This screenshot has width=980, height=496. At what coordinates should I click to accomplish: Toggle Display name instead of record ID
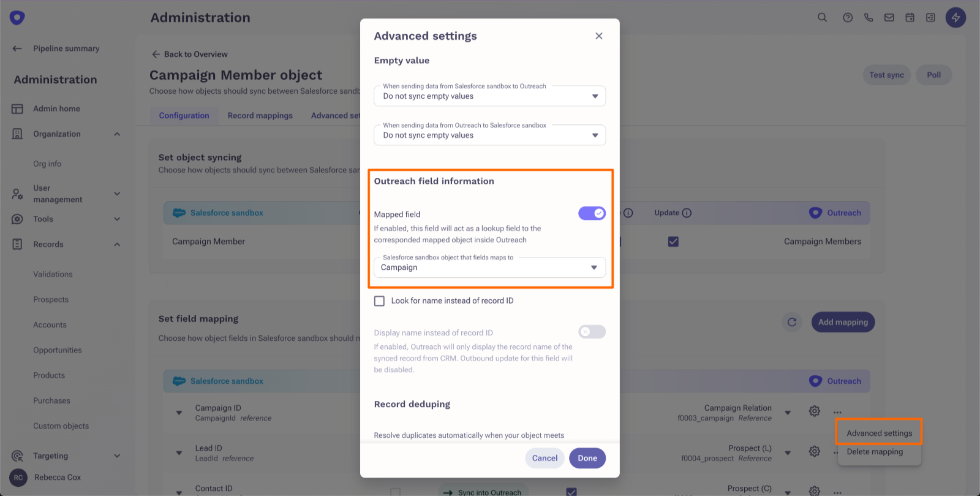tap(592, 332)
